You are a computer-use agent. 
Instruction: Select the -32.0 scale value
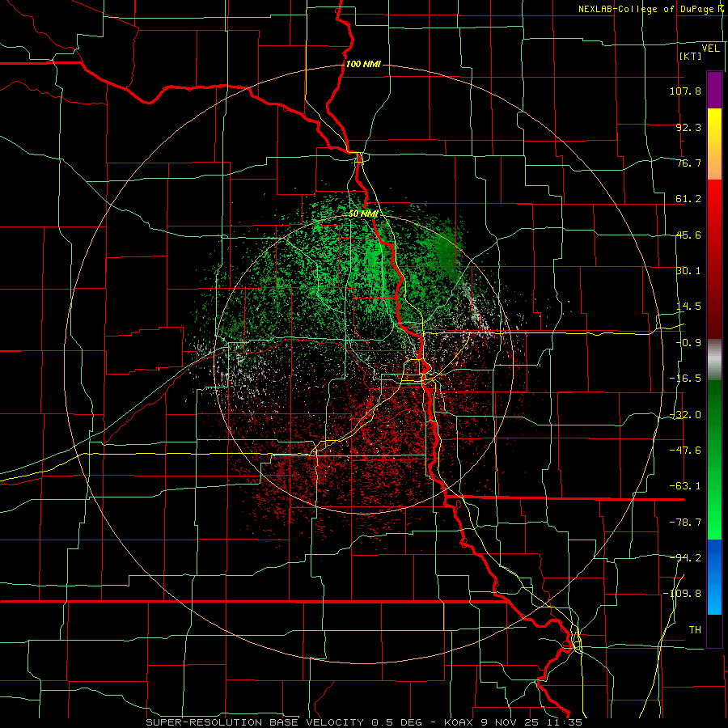click(x=685, y=415)
